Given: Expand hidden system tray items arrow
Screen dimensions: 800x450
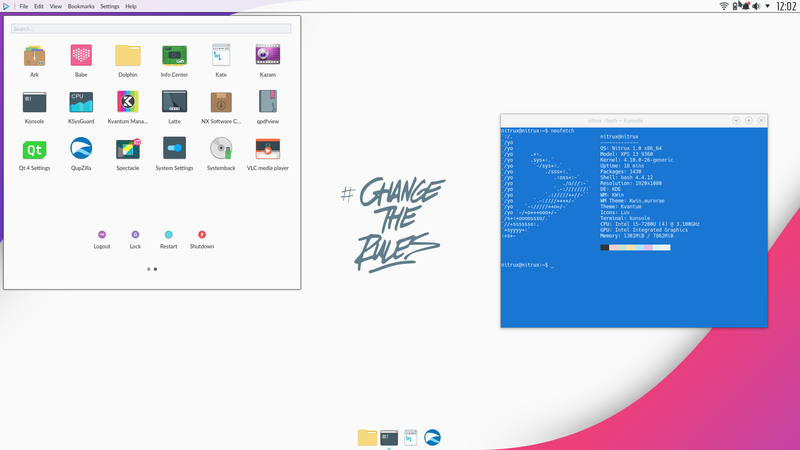Looking at the screenshot, I should coord(767,6).
